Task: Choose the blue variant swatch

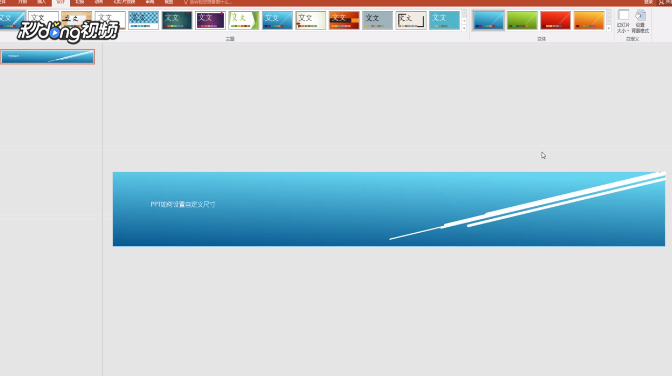Action: coord(489,20)
